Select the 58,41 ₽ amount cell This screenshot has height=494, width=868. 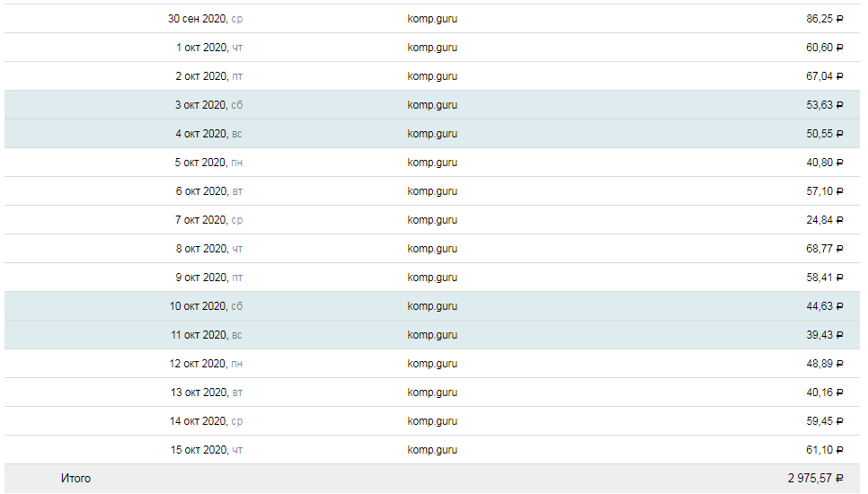coord(825,278)
